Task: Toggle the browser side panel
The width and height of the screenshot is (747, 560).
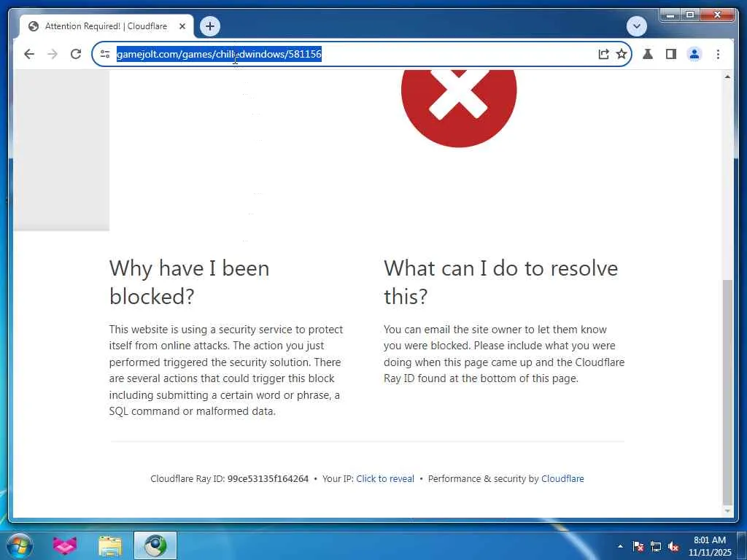Action: (x=671, y=54)
